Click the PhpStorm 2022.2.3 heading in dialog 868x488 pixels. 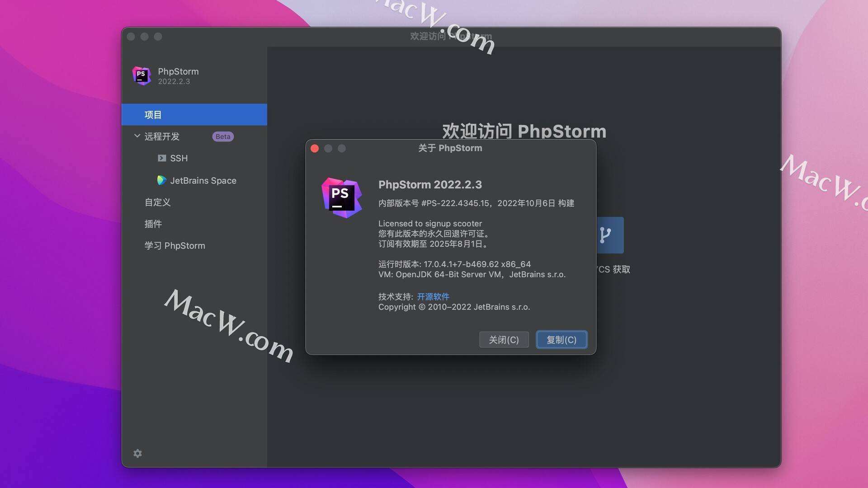430,184
